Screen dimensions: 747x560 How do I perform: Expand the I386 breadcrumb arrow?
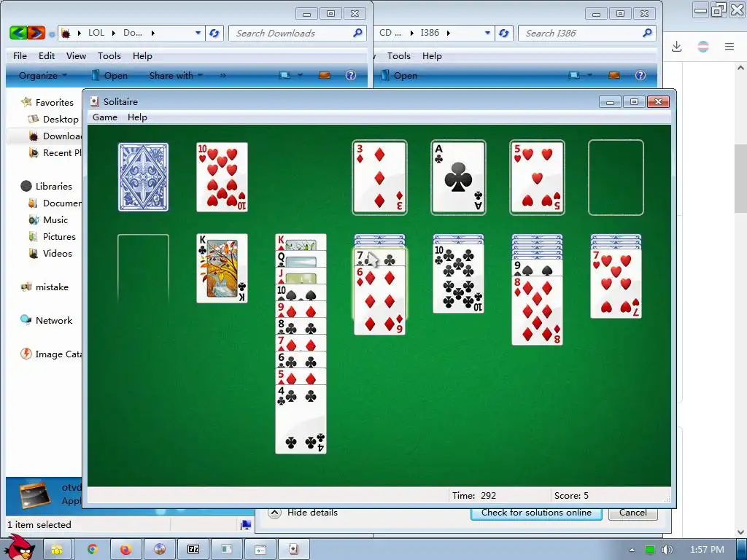[449, 33]
